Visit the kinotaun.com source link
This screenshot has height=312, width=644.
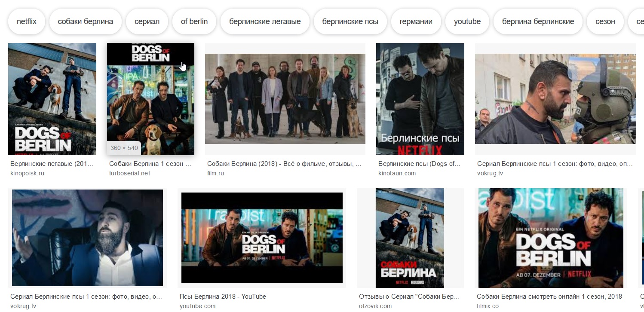[x=397, y=173]
